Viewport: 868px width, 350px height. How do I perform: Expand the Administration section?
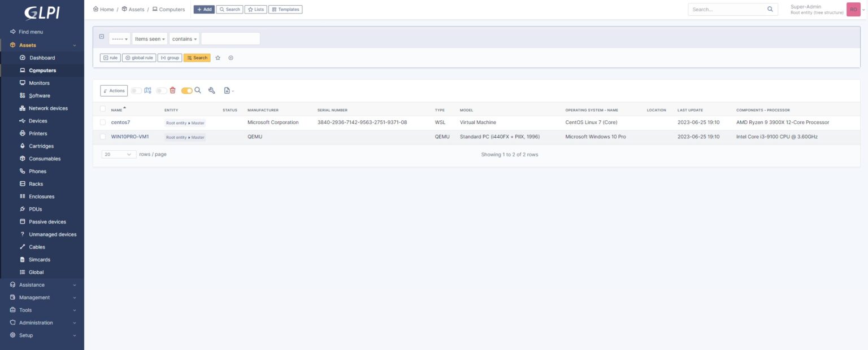coord(34,322)
